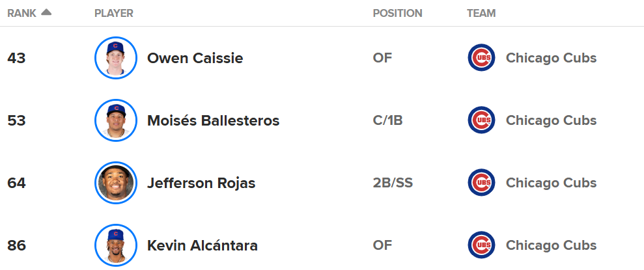Click Cubs logo in Owen Caissie row
This screenshot has width=644, height=270.
click(481, 58)
